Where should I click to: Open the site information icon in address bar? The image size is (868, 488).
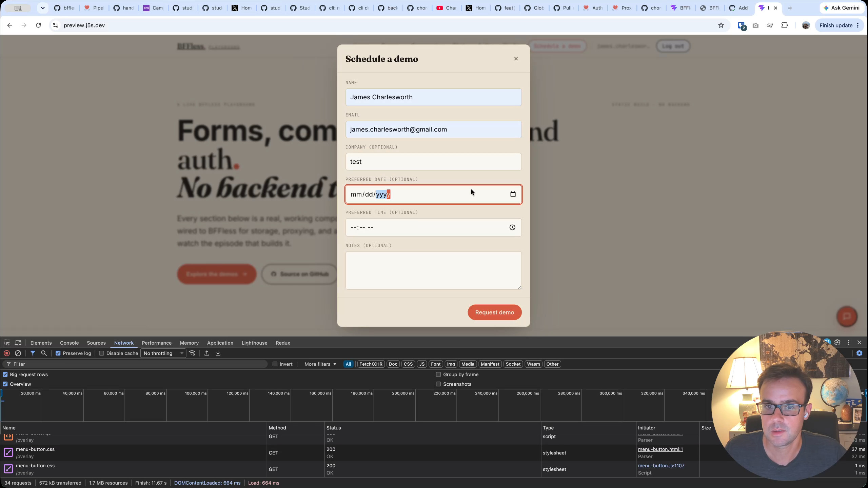click(x=56, y=25)
